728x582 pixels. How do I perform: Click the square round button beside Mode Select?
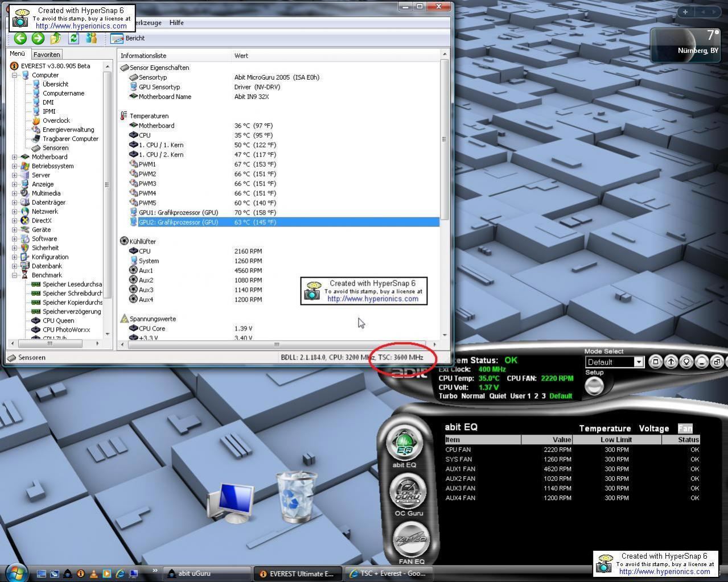[656, 362]
